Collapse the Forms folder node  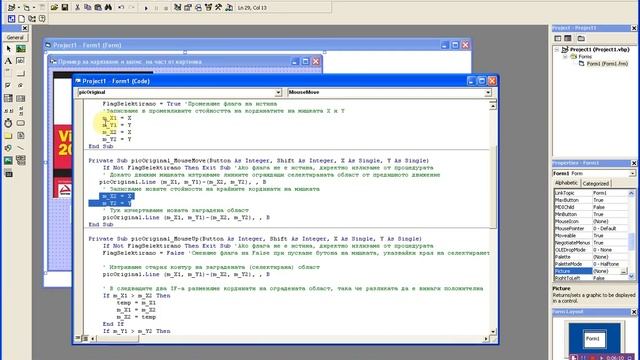(x=565, y=57)
